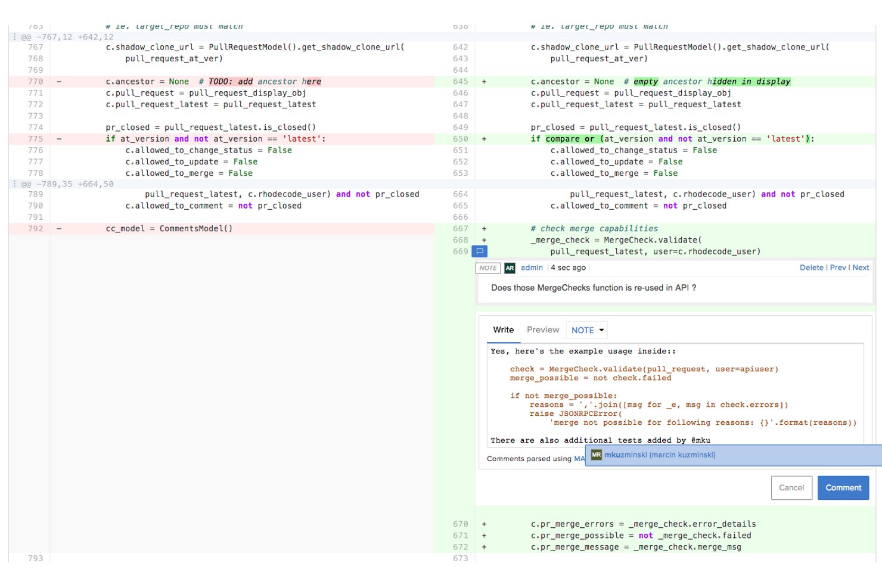This screenshot has width=882, height=588.
Task: Click right line number 667
Action: point(460,229)
